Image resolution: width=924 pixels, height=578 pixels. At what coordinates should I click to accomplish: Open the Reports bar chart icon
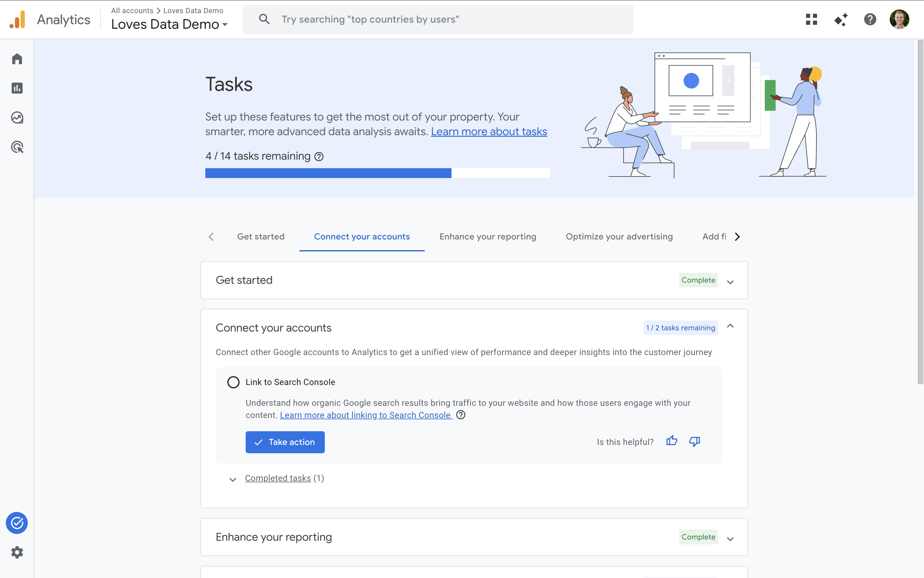(17, 88)
